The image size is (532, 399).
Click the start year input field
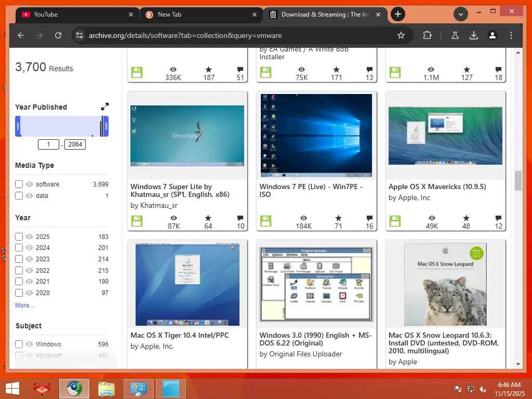click(48, 144)
